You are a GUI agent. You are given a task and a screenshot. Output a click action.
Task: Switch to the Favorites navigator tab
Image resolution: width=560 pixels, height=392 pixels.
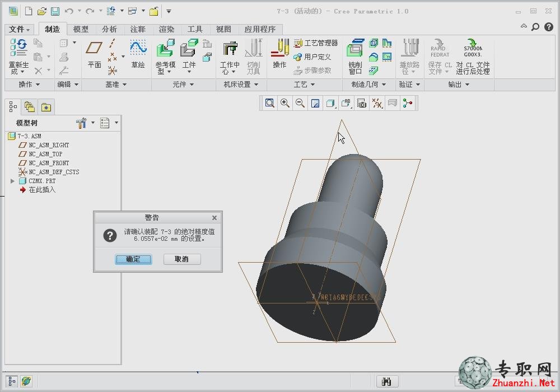coord(46,107)
